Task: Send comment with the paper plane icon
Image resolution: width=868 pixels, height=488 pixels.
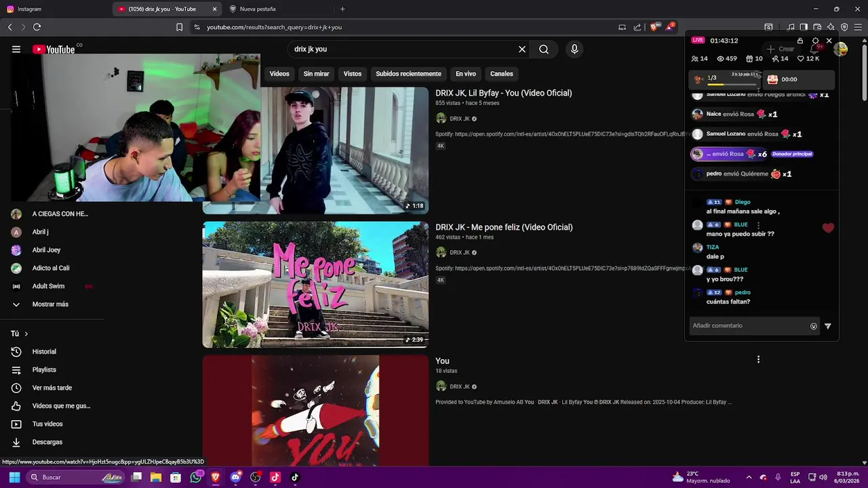Action: (x=827, y=326)
